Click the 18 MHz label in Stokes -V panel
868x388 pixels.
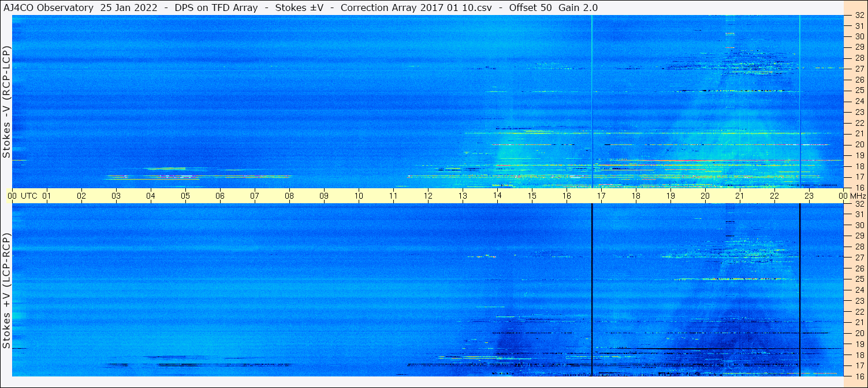point(859,166)
